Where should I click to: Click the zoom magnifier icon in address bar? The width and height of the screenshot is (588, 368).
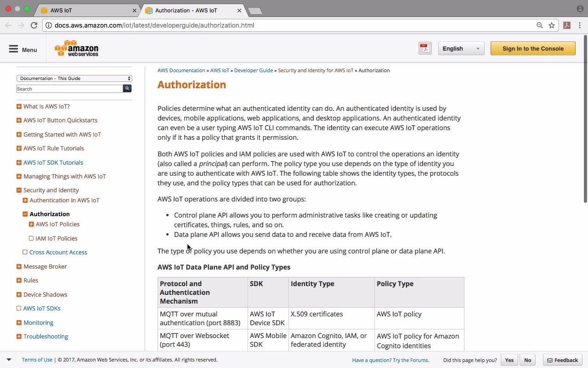click(540, 25)
